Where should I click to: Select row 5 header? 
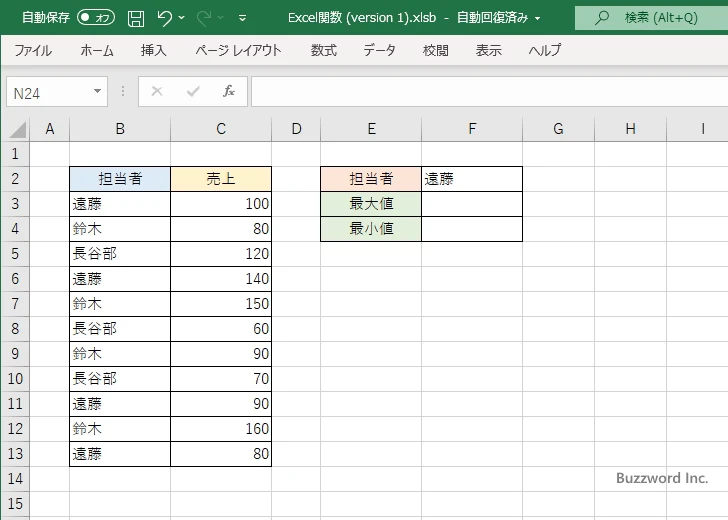[15, 254]
